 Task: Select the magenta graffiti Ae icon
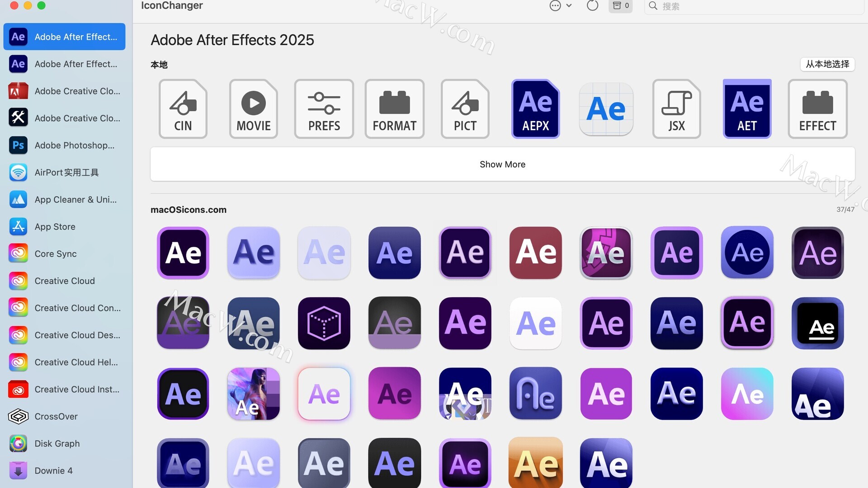[606, 253]
